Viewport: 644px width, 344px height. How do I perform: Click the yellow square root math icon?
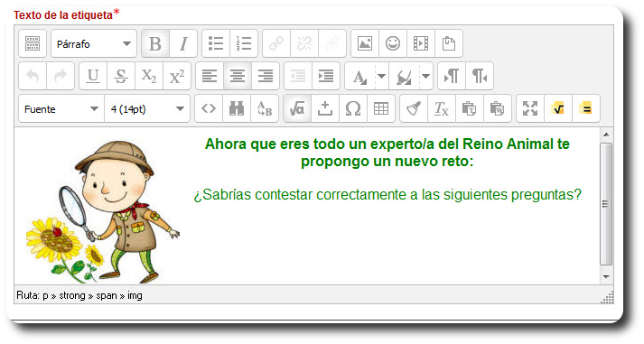[x=558, y=108]
